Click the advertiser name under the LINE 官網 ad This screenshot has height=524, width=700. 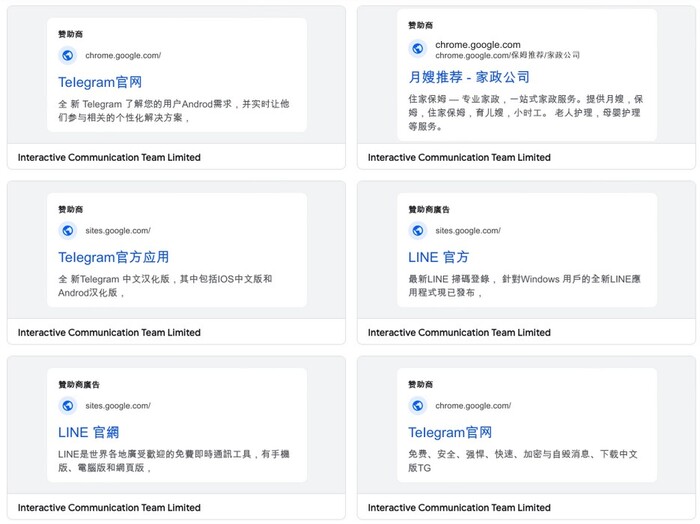pos(109,507)
